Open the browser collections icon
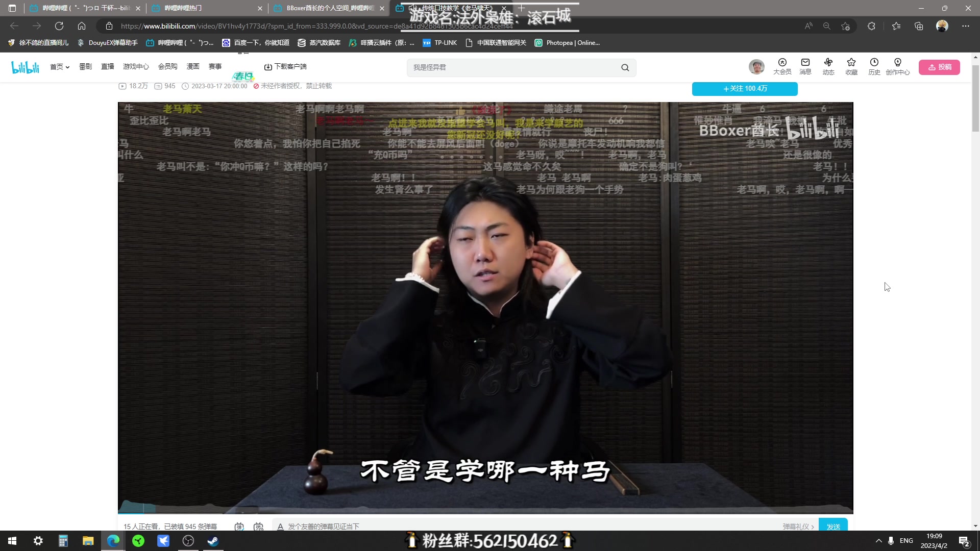Viewport: 980px width, 551px height. pos(919,26)
